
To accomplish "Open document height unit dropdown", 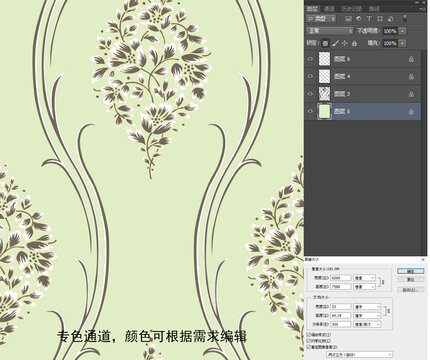I will tap(367, 315).
